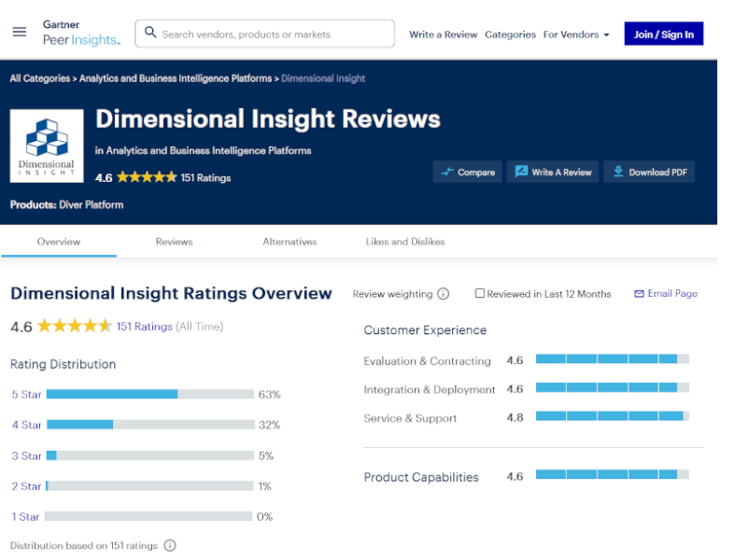Switch to the Reviews tab
The width and height of the screenshot is (735, 560).
tap(175, 242)
